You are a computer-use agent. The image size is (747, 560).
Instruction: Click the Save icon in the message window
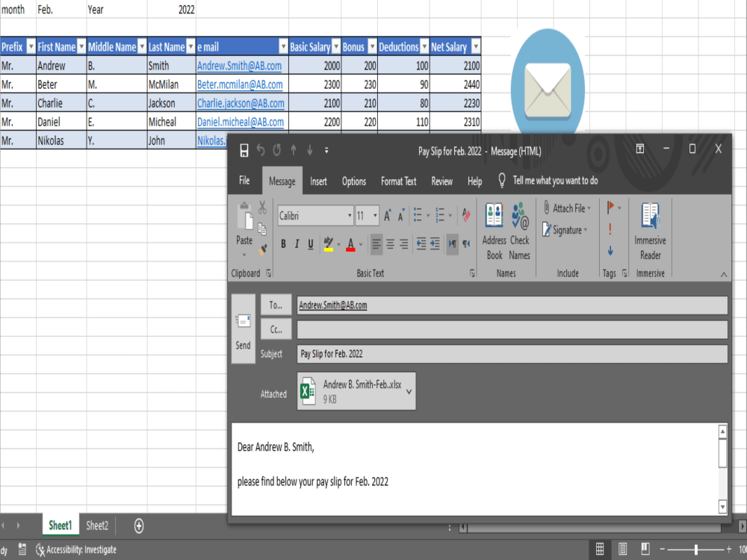click(244, 151)
